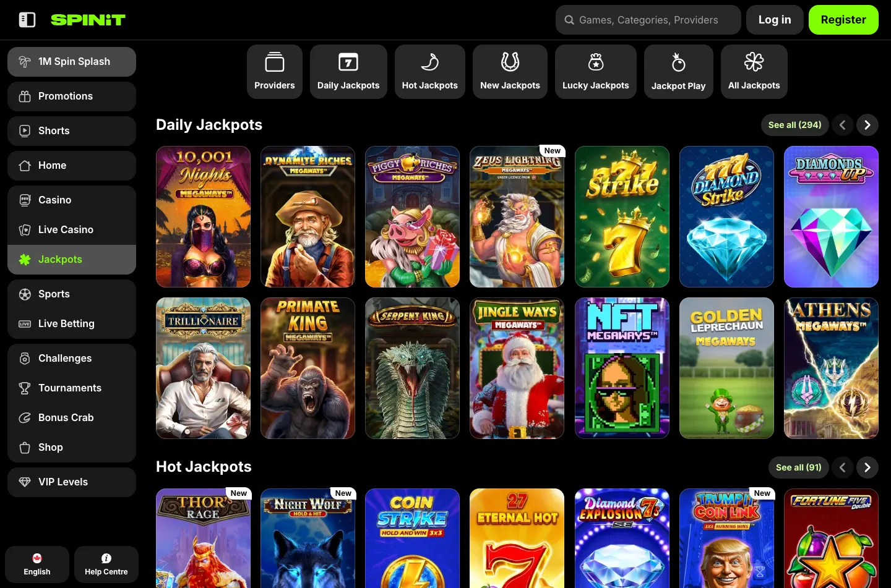Select the Jackpots sidebar item

click(72, 260)
